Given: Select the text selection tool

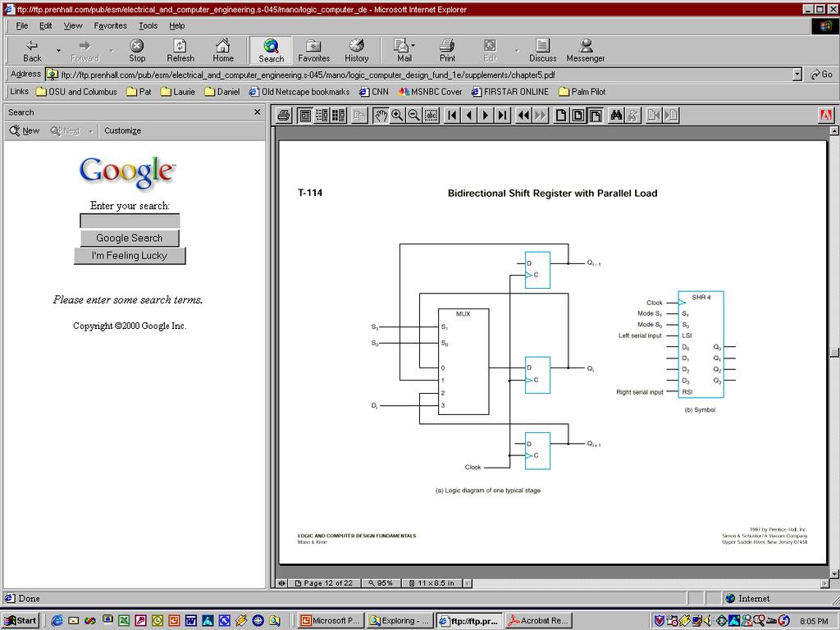Looking at the screenshot, I should (x=431, y=116).
